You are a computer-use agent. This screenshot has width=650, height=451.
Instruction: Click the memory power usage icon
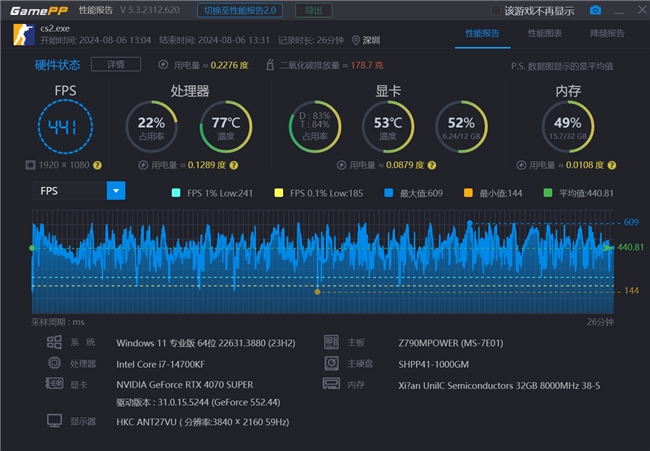pyautogui.click(x=521, y=165)
